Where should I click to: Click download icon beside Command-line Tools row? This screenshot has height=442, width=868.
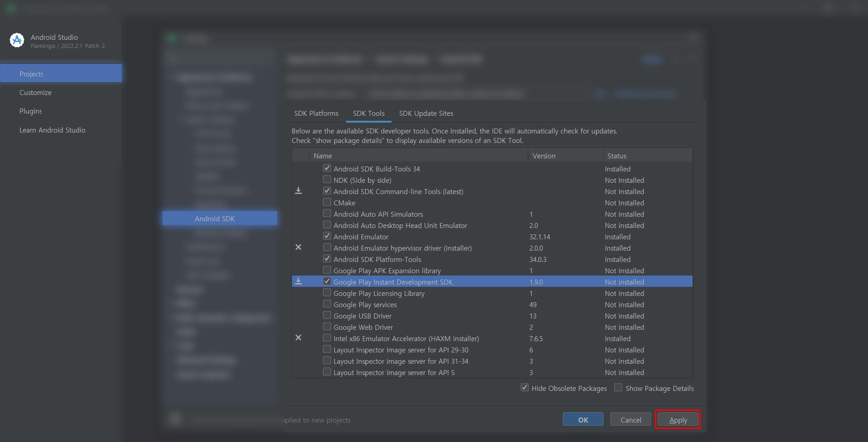tap(298, 191)
